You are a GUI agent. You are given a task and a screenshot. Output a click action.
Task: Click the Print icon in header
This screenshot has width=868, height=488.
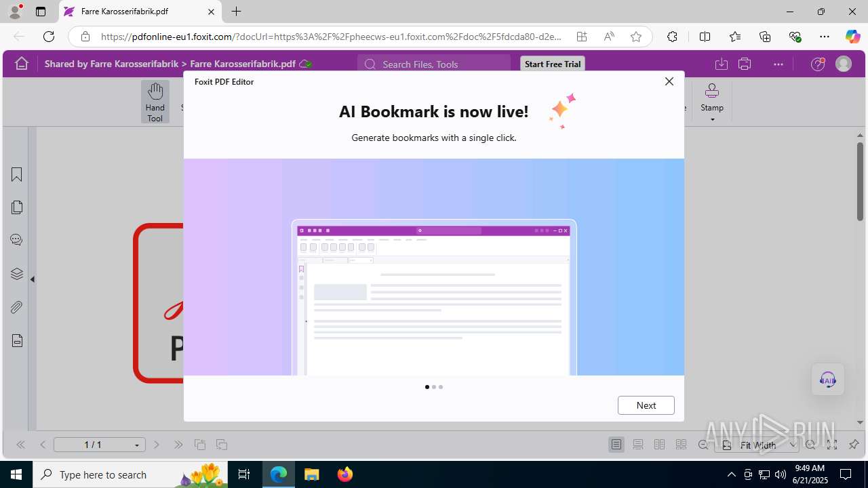745,64
